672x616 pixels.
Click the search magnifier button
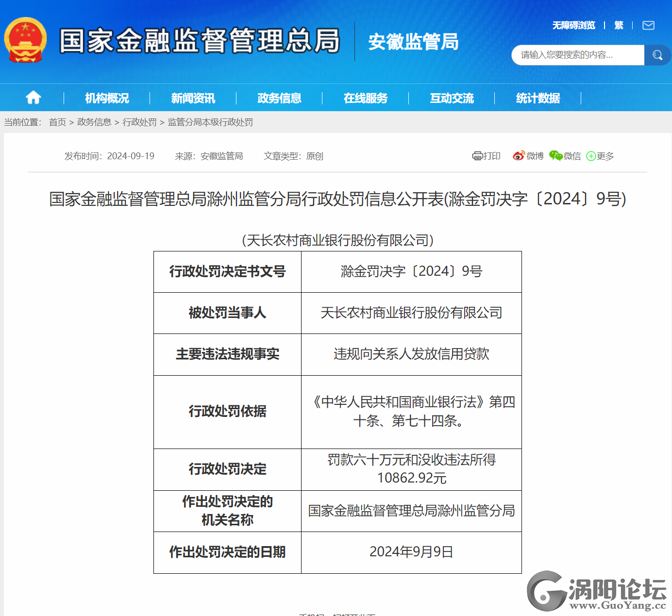click(657, 55)
